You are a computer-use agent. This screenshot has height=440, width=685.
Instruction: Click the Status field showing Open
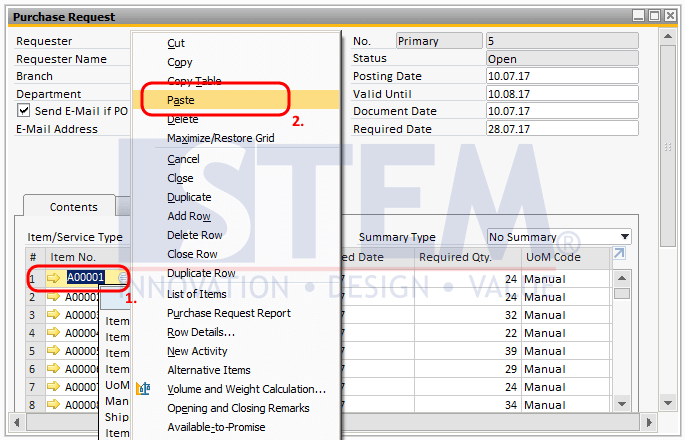(x=562, y=58)
